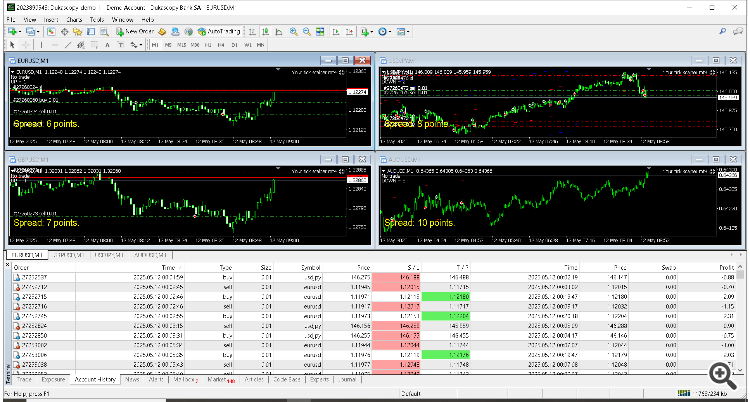The image size is (750, 402).
Task: Open the Market Watch panel icon
Action: [52, 32]
